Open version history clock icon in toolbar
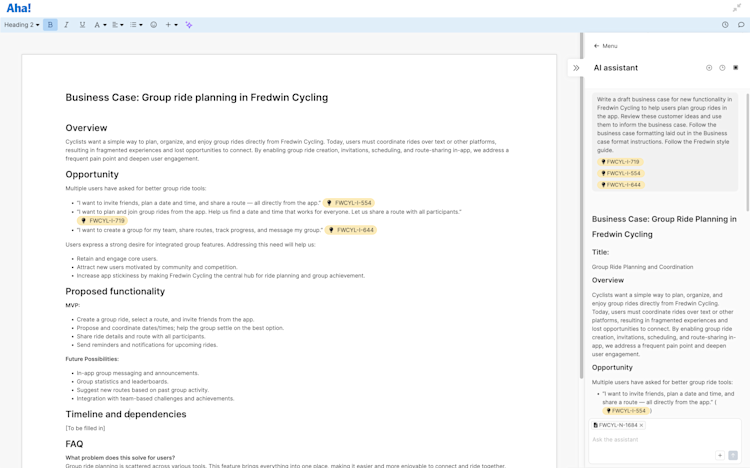Image resolution: width=750 pixels, height=468 pixels. click(725, 25)
